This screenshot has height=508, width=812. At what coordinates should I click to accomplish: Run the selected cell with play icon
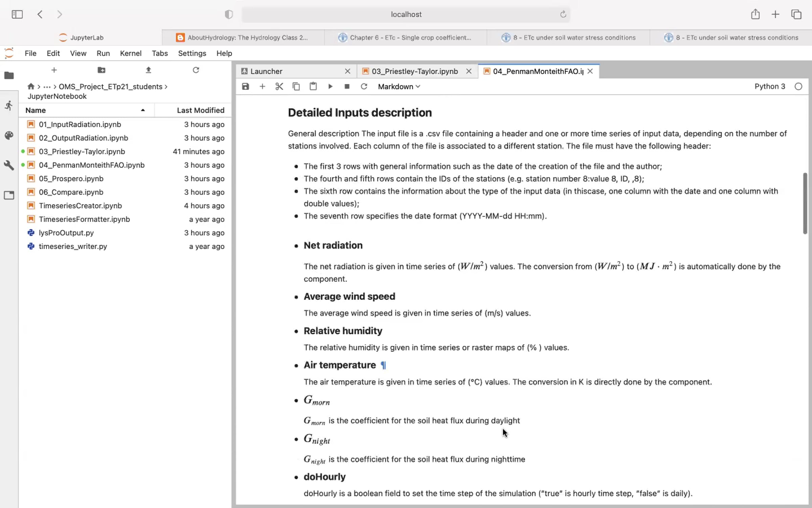(330, 86)
